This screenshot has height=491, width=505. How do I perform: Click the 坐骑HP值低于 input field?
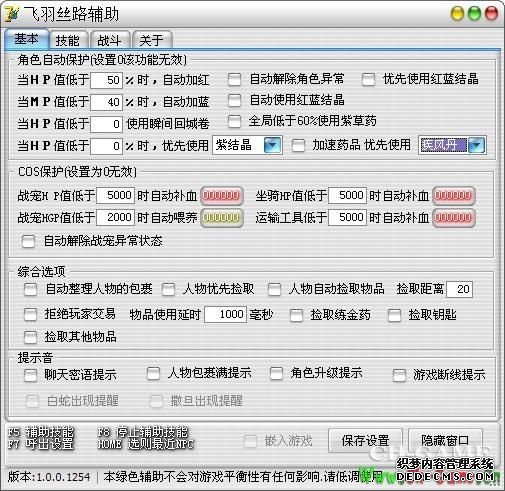point(347,195)
